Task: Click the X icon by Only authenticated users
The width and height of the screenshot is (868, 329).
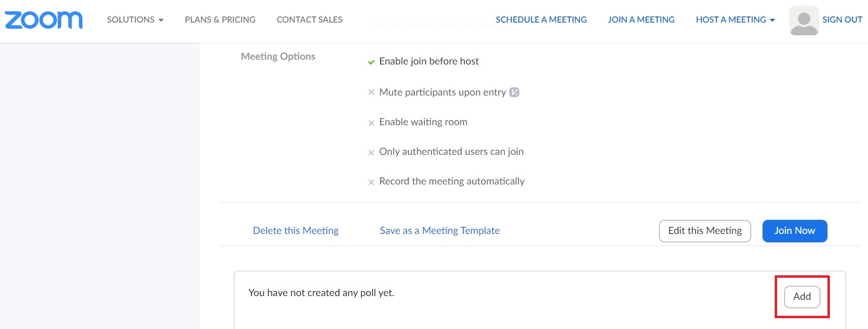Action: tap(371, 152)
